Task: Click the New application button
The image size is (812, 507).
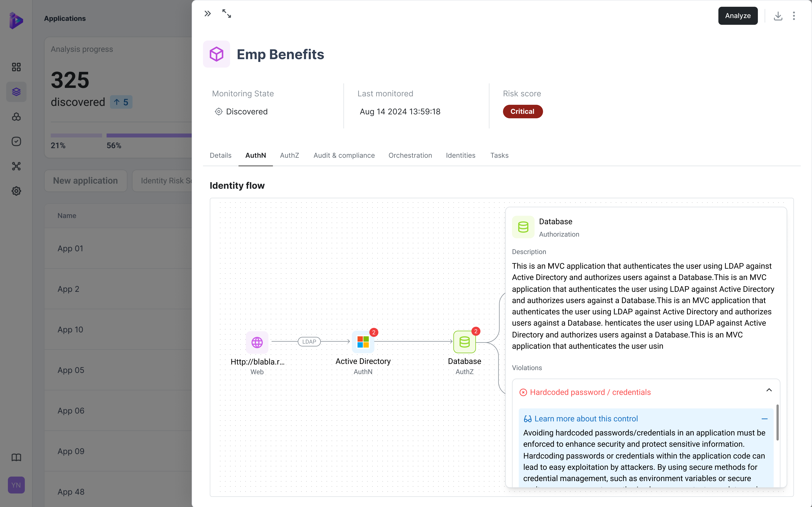Action: pos(86,181)
